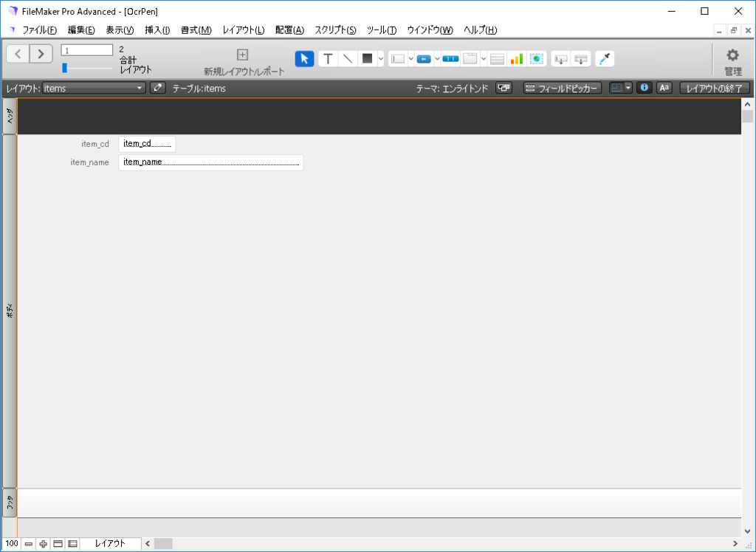Select the Rectangle shape tool
This screenshot has width=756, height=552.
(368, 59)
